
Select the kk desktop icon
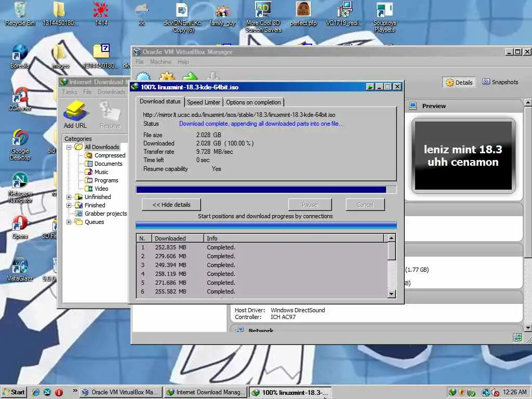[141, 14]
